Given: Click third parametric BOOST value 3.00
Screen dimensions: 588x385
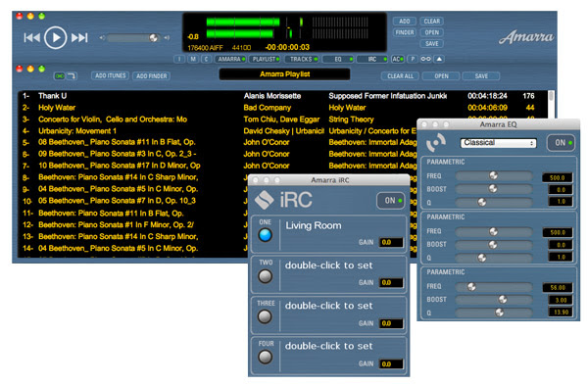Looking at the screenshot, I should click(561, 300).
